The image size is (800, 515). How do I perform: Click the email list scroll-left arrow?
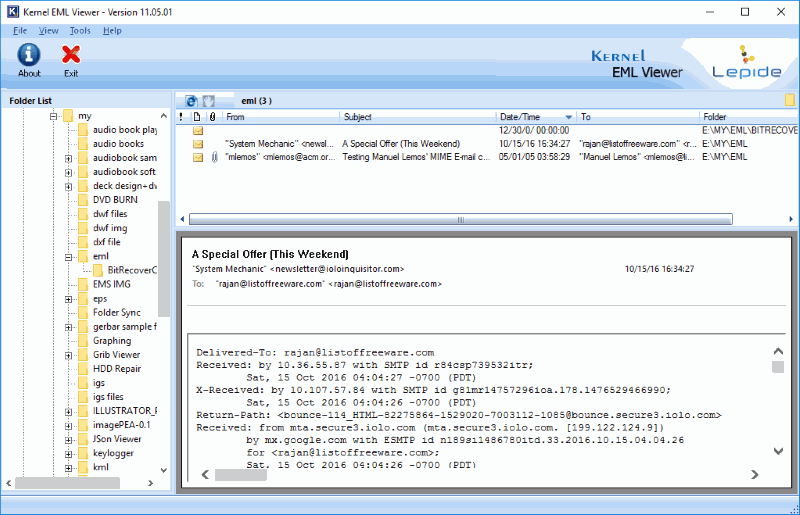coord(183,219)
